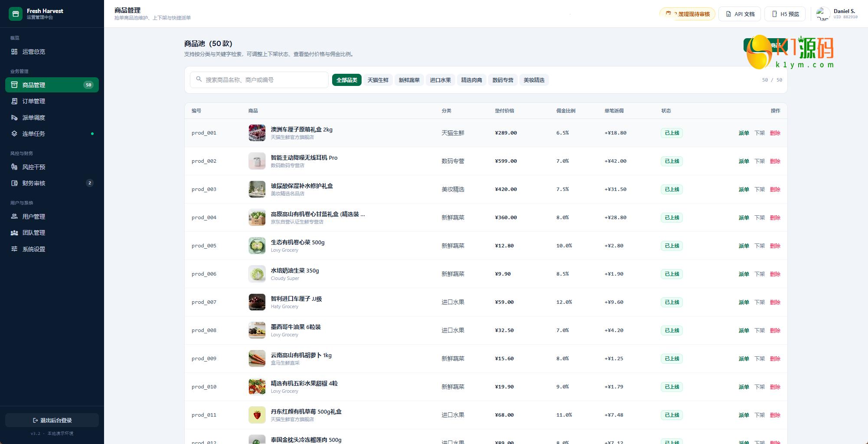Click the 财务审核 wallet icon
Screen dimensions: 868x444
(14, 183)
